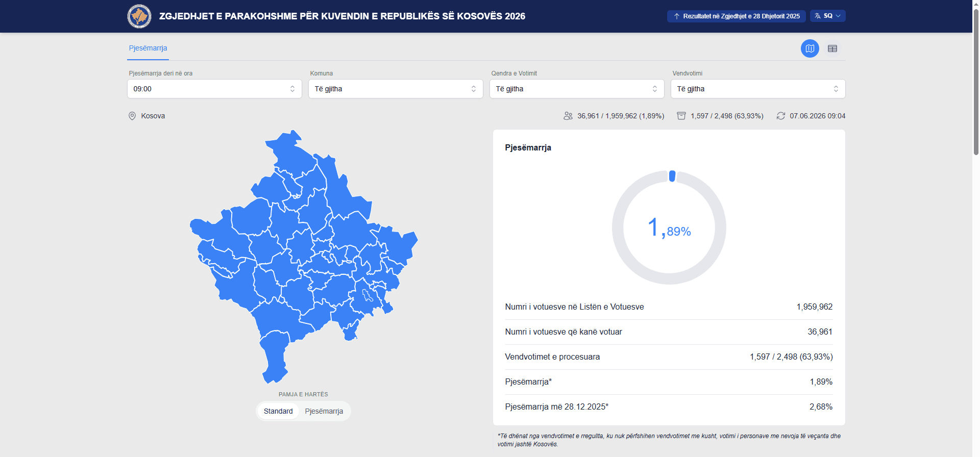Open the Qendra e Votimit dropdown
Screen dimensions: 980x457
pyautogui.click(x=577, y=89)
